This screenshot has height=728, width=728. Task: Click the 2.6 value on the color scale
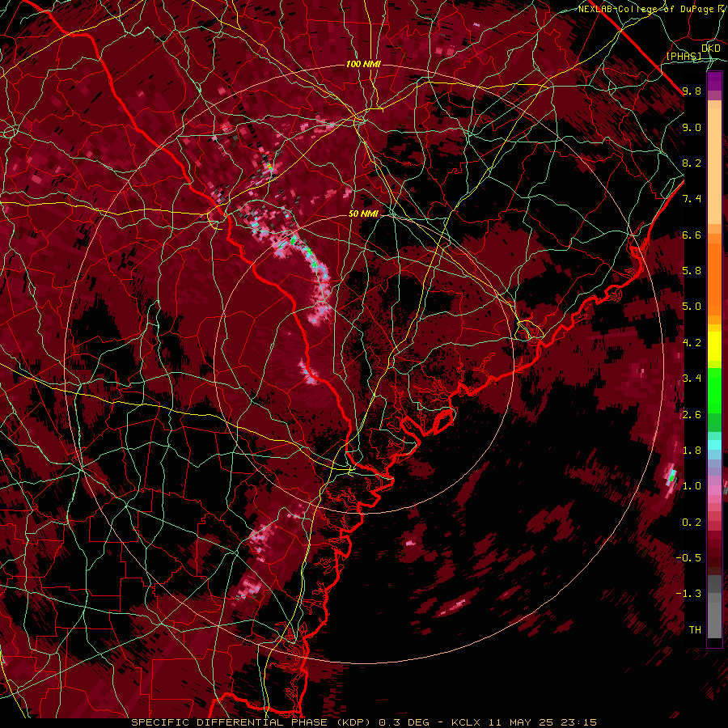[x=692, y=415]
